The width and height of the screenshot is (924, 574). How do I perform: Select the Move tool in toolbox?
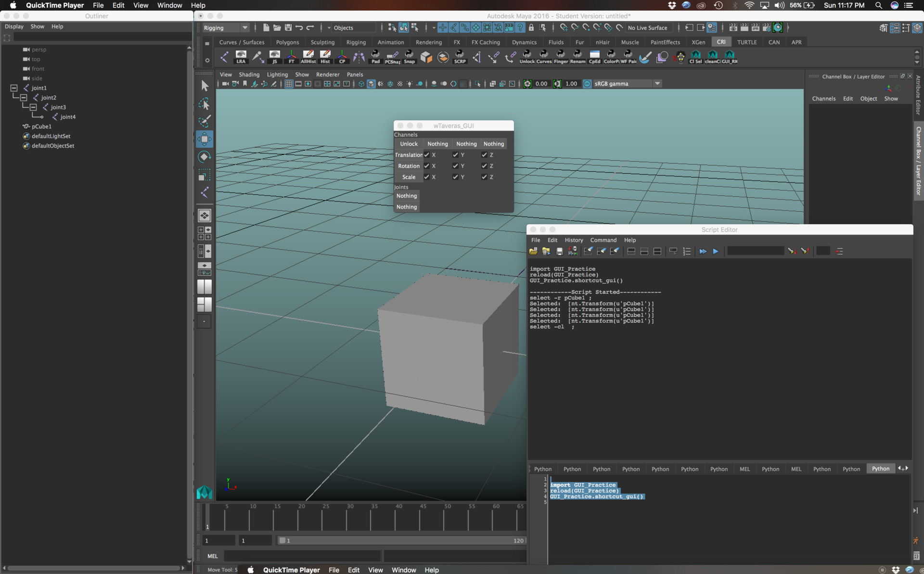(x=204, y=139)
